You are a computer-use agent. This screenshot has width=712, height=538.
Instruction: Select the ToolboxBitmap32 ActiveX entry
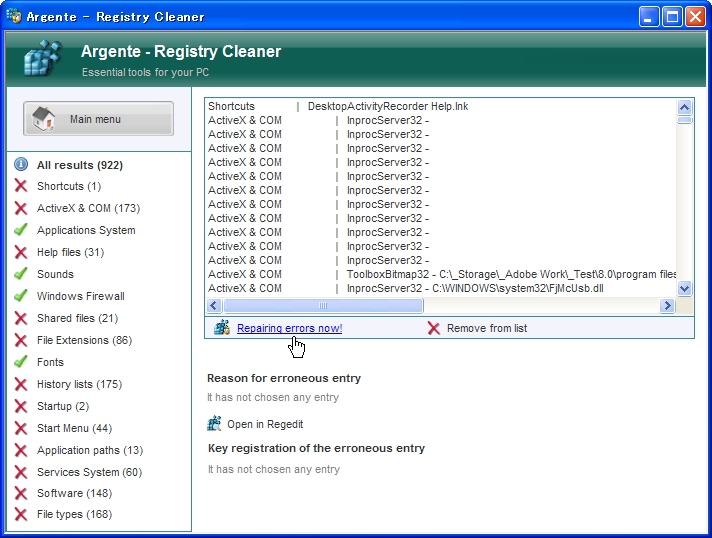coord(441,274)
